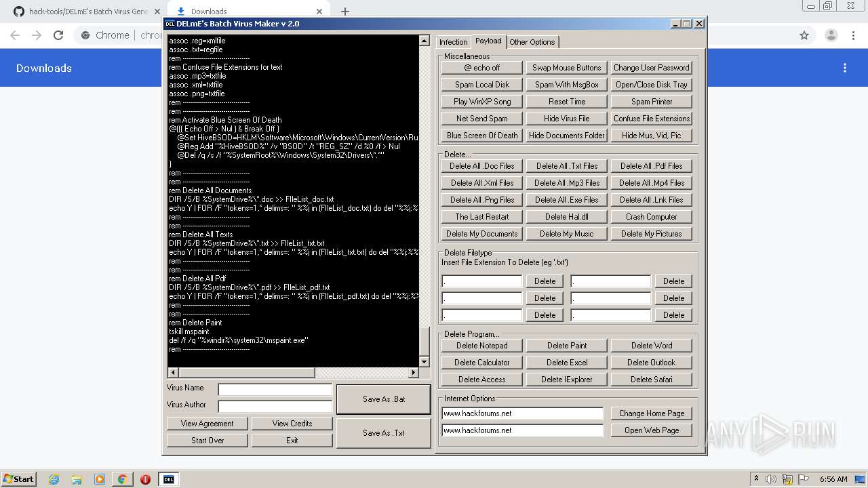Open the file explorer folder taskbar icon
868x488 pixels.
tap(77, 479)
